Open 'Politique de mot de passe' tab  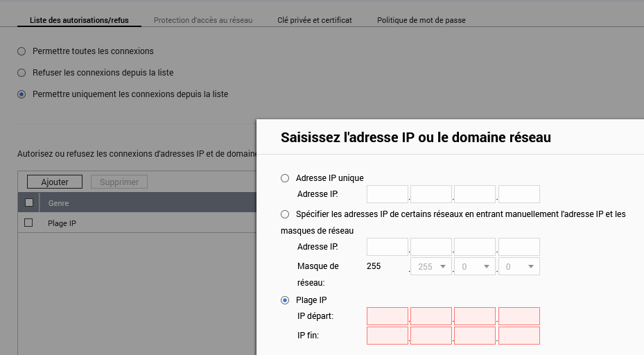[421, 20]
